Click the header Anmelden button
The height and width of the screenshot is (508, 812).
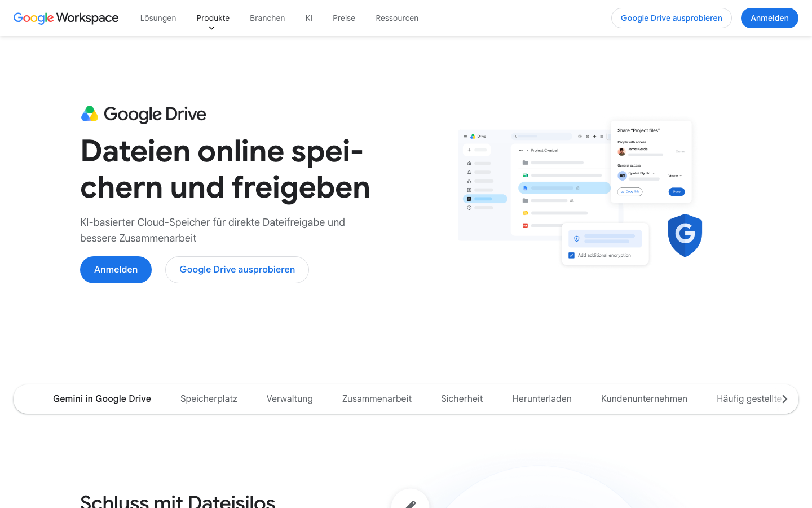(x=770, y=18)
